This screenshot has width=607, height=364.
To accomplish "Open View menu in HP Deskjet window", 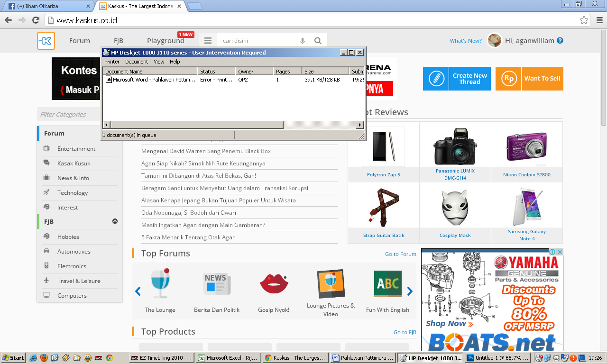I will [x=159, y=62].
